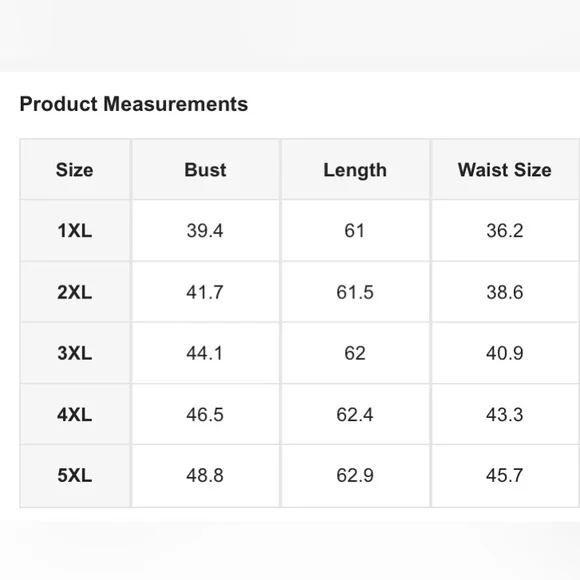Click the 39.4 bust value cell
580x580 pixels.
tap(205, 231)
